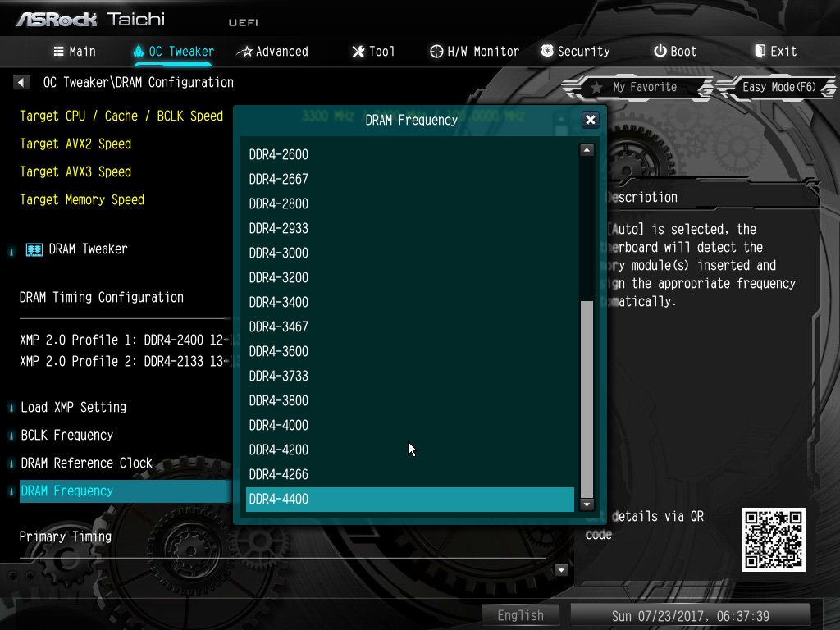
Task: Open the Security tab
Action: click(576, 52)
